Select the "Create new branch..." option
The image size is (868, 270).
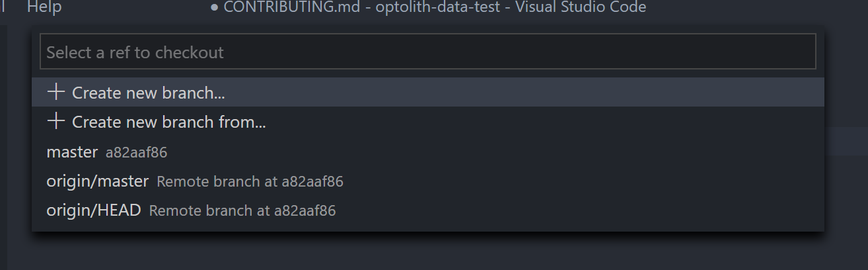428,92
